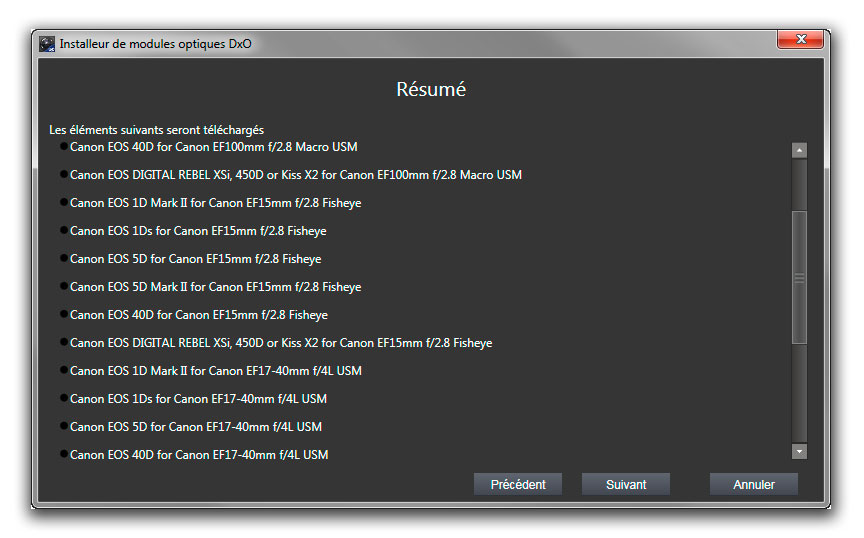Select Canon EOS 5D EF17-40mm f/4L entry

[x=196, y=427]
